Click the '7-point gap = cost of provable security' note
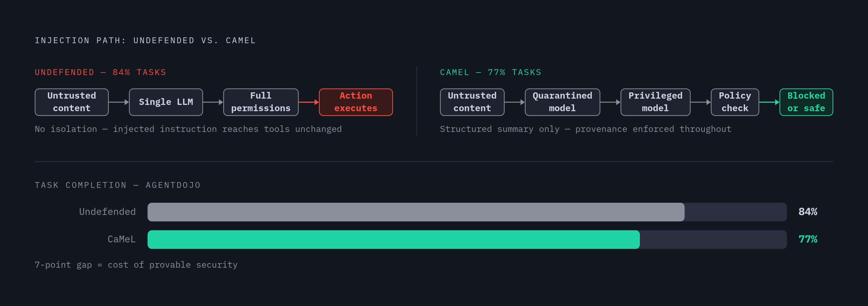This screenshot has width=868, height=306. [x=136, y=265]
